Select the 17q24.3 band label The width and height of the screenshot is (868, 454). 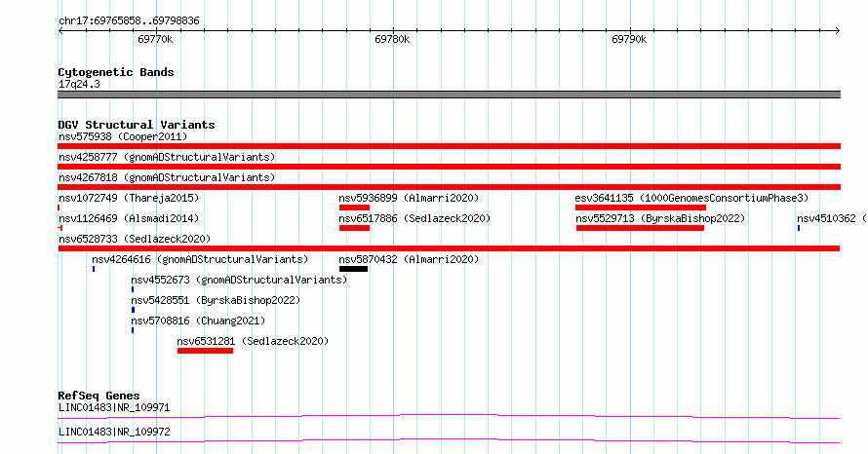coord(79,84)
